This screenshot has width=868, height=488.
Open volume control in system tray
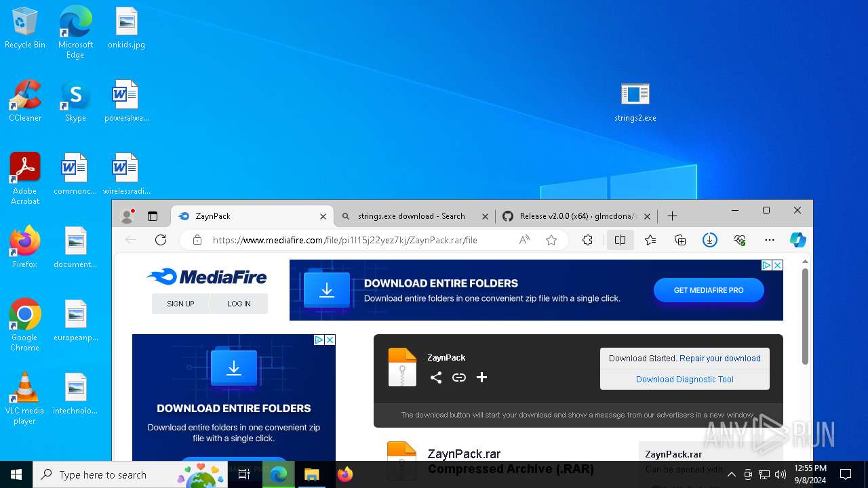pyautogui.click(x=781, y=474)
